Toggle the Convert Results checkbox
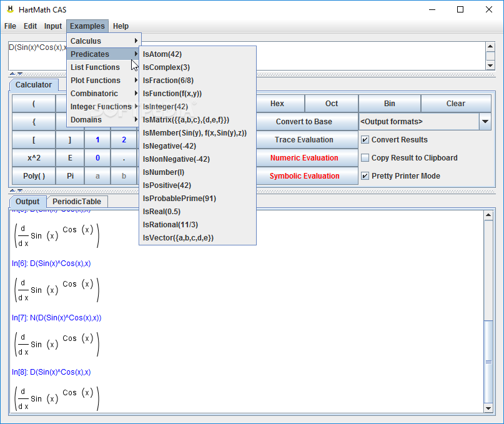504x424 pixels. [365, 139]
